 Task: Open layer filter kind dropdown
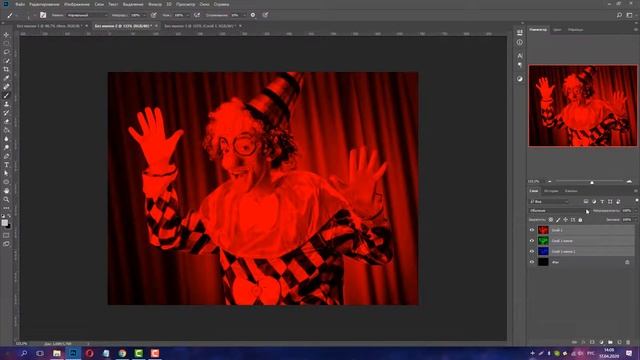click(549, 202)
